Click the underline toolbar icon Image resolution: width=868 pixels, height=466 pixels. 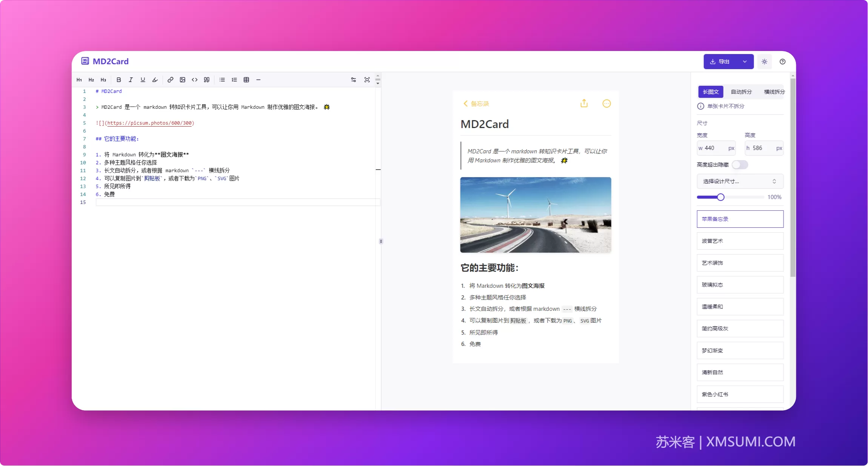coord(143,80)
